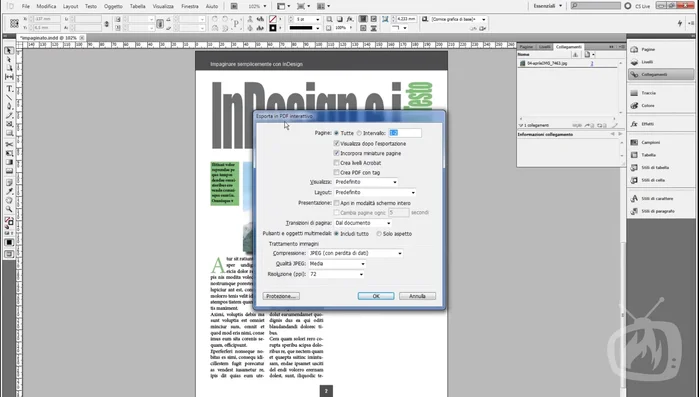Enable Crea livelli Acrobat checkbox

coord(337,163)
